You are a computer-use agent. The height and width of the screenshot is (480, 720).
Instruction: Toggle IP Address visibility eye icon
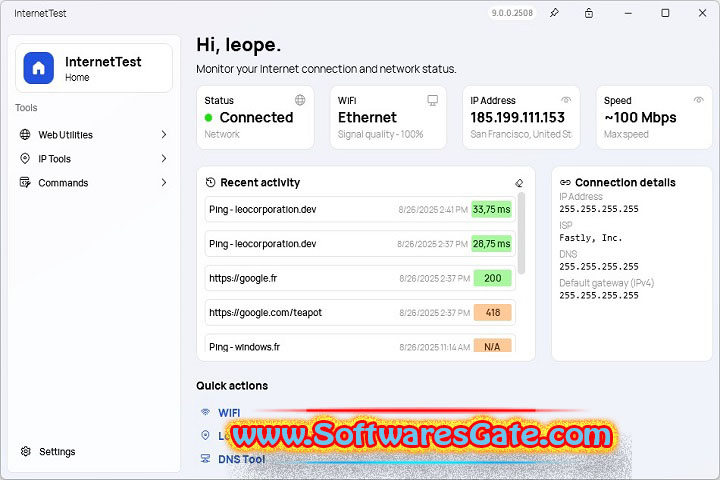[566, 100]
